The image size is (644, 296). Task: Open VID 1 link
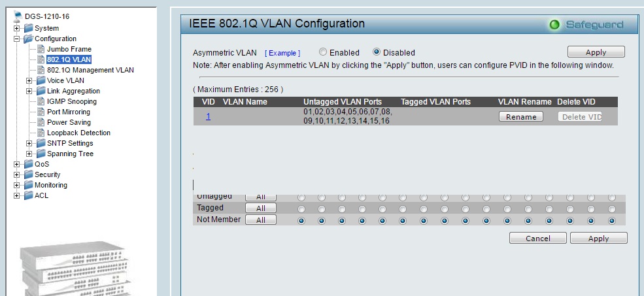click(208, 116)
